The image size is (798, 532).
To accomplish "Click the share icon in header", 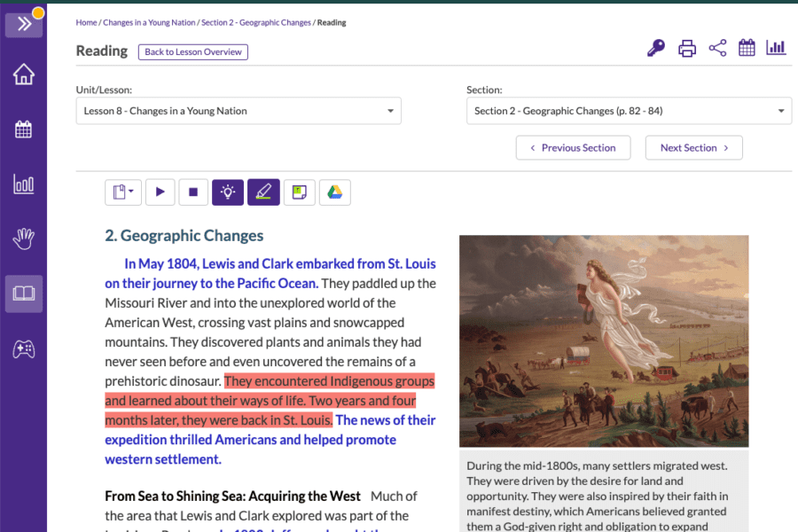I will tap(717, 49).
